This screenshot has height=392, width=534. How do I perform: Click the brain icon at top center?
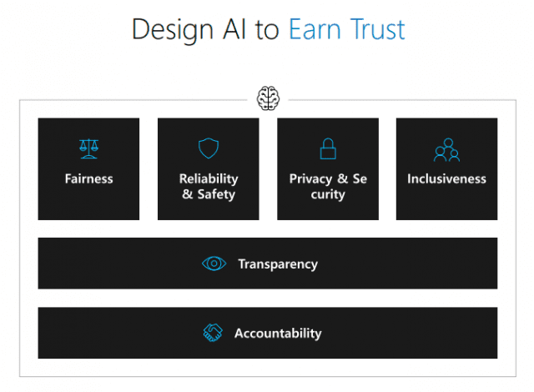[269, 98]
